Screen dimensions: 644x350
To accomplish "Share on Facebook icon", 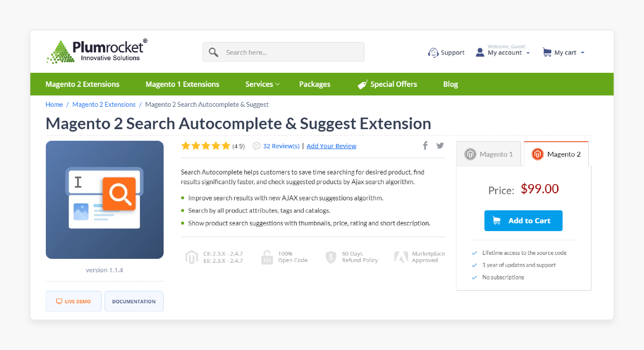I will (x=425, y=146).
